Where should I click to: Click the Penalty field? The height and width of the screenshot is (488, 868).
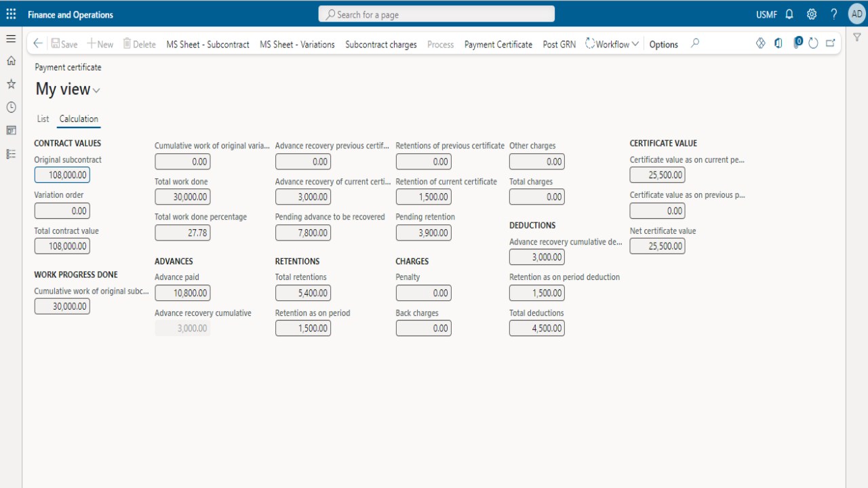point(424,293)
